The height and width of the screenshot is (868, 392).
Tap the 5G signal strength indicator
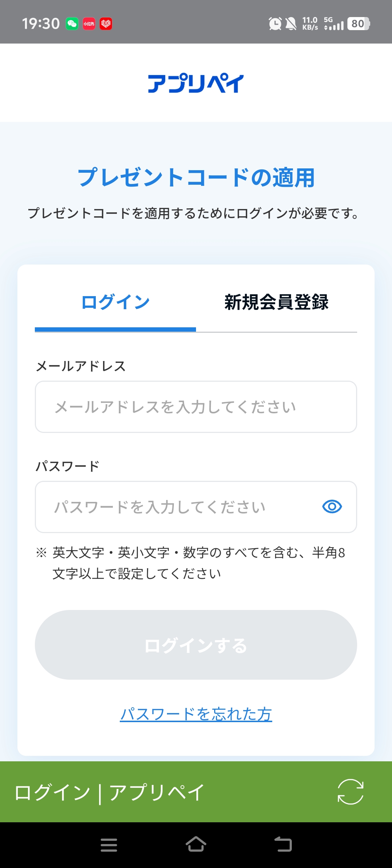[334, 24]
